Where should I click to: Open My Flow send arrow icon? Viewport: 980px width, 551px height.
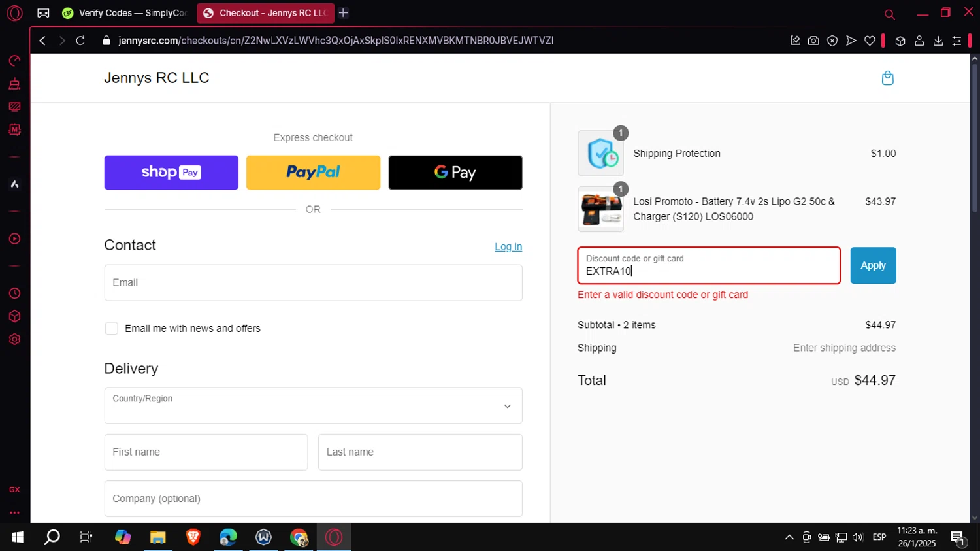(x=851, y=41)
